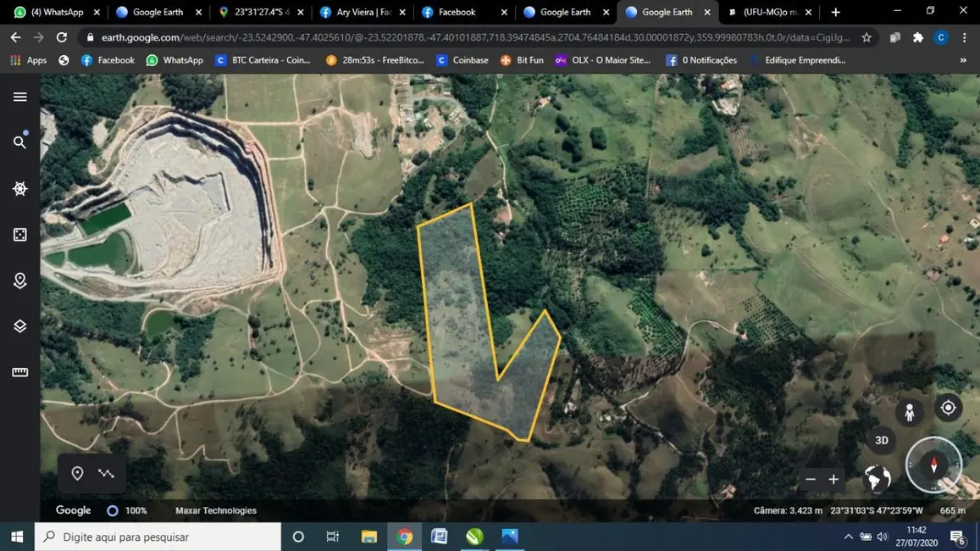Switch to the Facebook browser tab
The width and height of the screenshot is (980, 551).
pos(457,12)
